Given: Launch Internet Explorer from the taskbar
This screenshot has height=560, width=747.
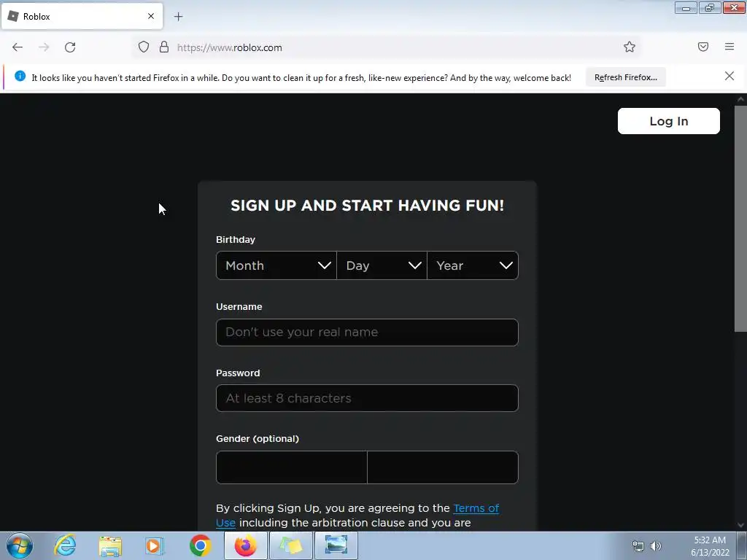Looking at the screenshot, I should 65,545.
